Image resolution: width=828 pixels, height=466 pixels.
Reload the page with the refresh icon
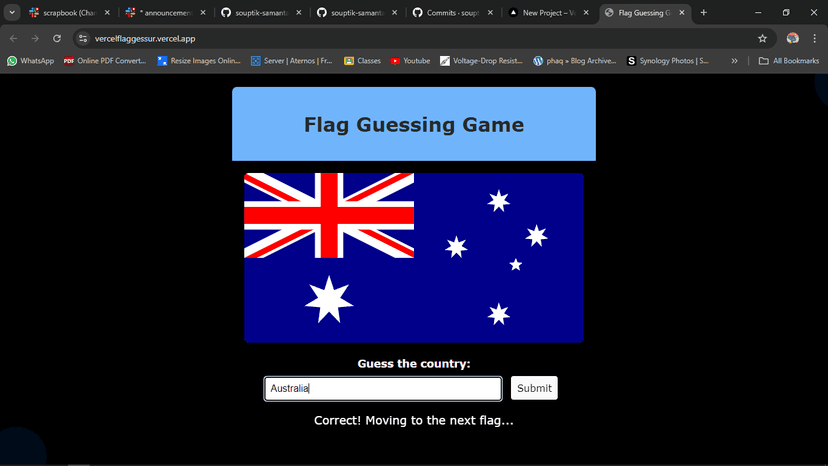point(57,39)
